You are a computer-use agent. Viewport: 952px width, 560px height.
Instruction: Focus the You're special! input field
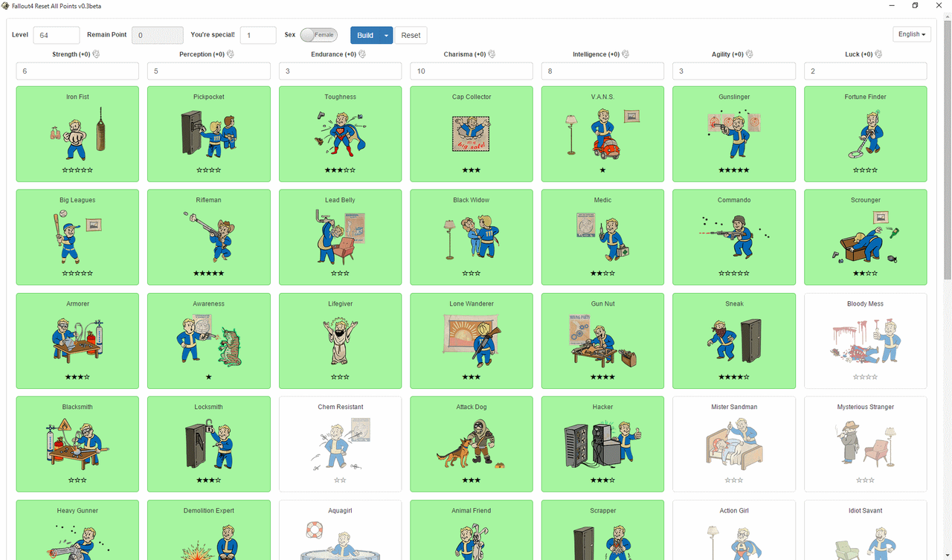258,35
